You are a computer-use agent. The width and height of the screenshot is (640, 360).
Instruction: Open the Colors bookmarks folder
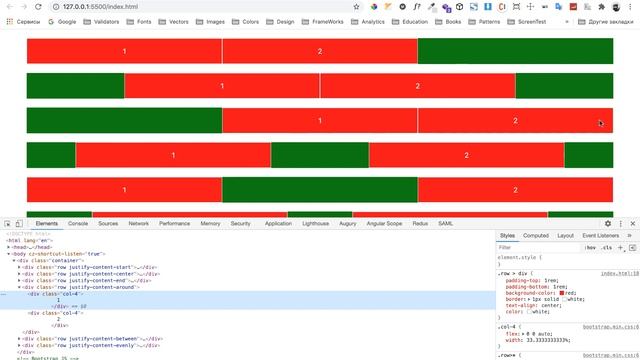click(245, 22)
